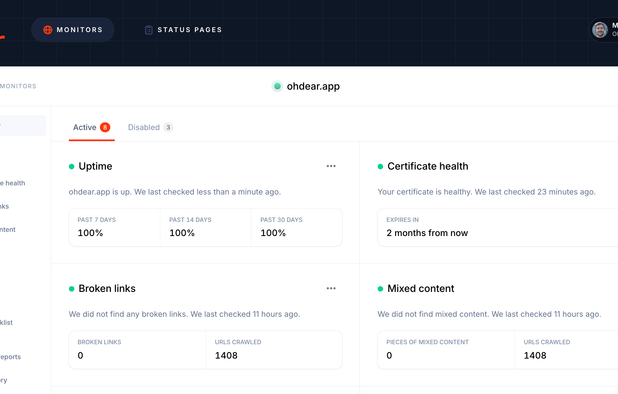Open the Mixed content check heading
618x394 pixels.
click(x=421, y=288)
